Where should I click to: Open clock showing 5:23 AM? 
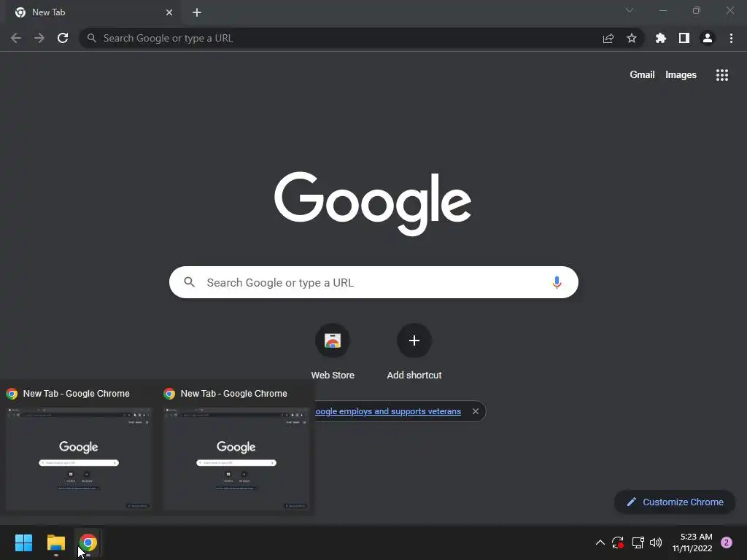pos(692,542)
